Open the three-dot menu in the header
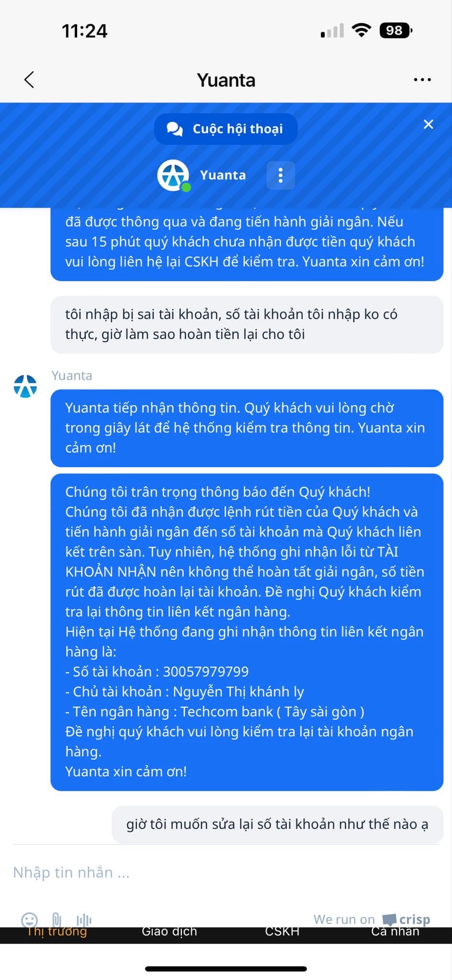Viewport: 452px width, 980px height. 422,80
